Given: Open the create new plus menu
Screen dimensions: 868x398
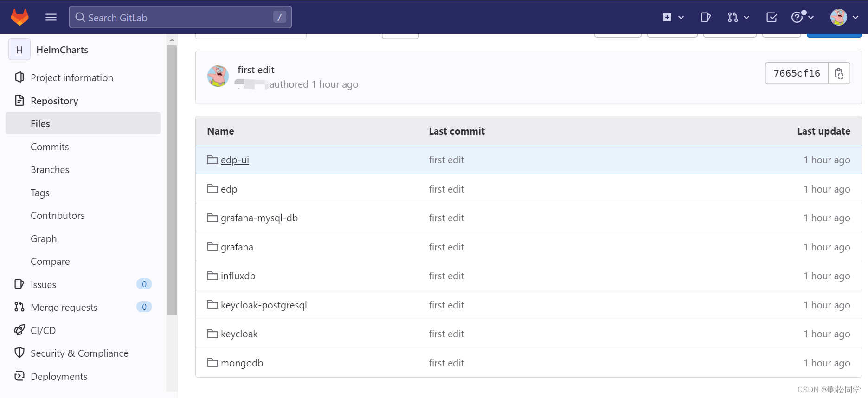Looking at the screenshot, I should [673, 17].
